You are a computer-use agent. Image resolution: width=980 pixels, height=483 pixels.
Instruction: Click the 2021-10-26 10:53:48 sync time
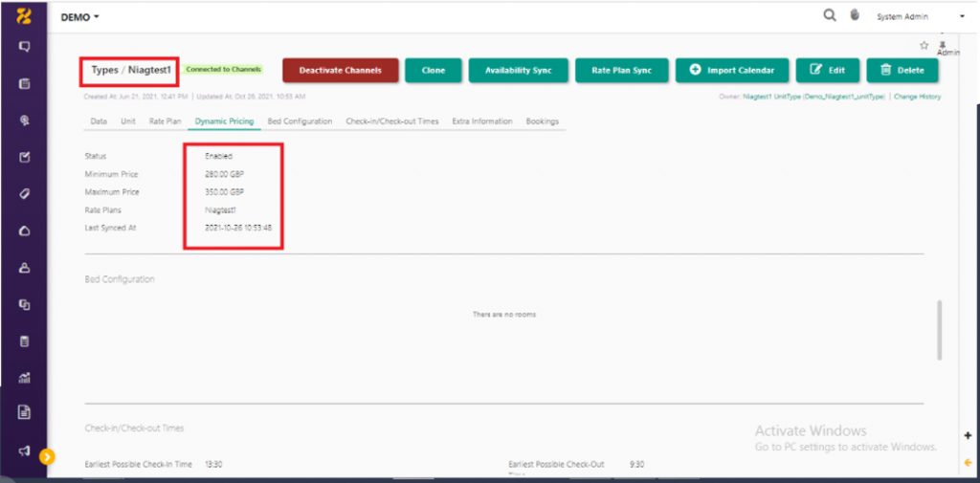(x=238, y=228)
